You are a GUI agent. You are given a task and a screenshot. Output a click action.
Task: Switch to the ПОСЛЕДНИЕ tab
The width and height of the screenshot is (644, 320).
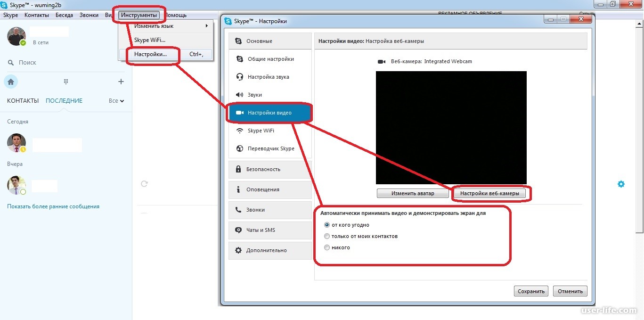64,100
